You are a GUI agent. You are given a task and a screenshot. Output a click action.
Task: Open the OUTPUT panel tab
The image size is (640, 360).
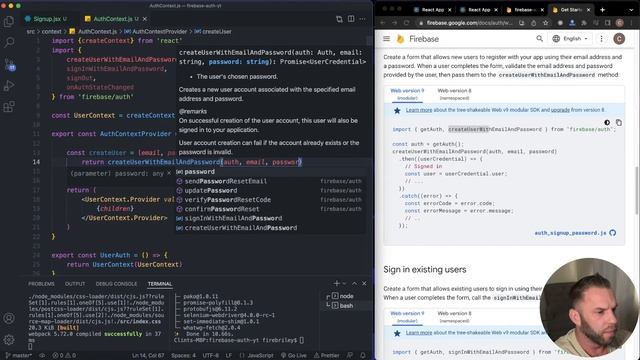[x=75, y=284]
